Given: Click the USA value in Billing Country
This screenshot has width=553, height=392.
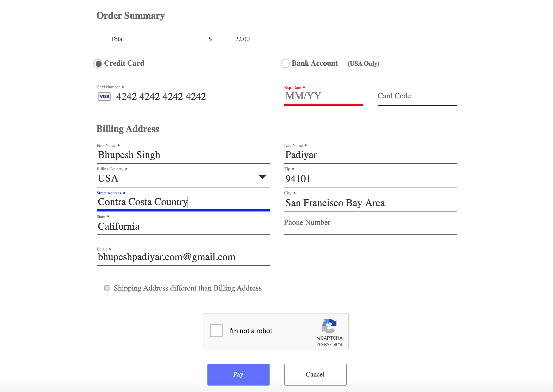Looking at the screenshot, I should pos(108,178).
